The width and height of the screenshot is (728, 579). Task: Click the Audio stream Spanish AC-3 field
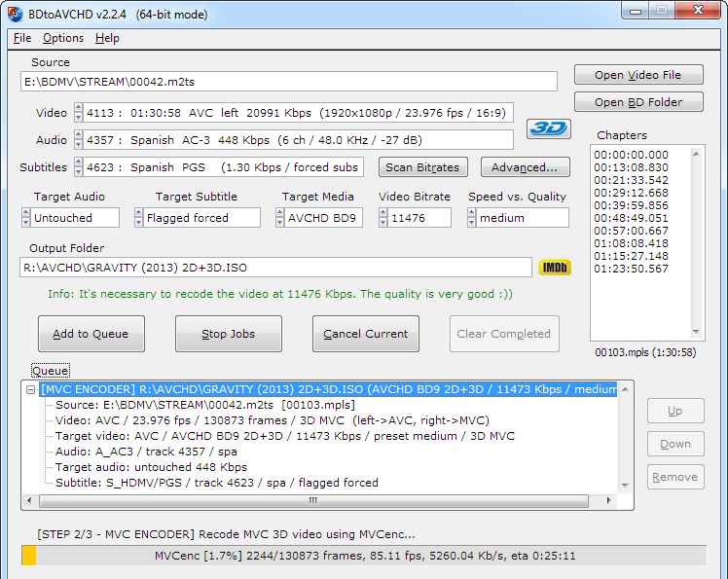coord(298,140)
